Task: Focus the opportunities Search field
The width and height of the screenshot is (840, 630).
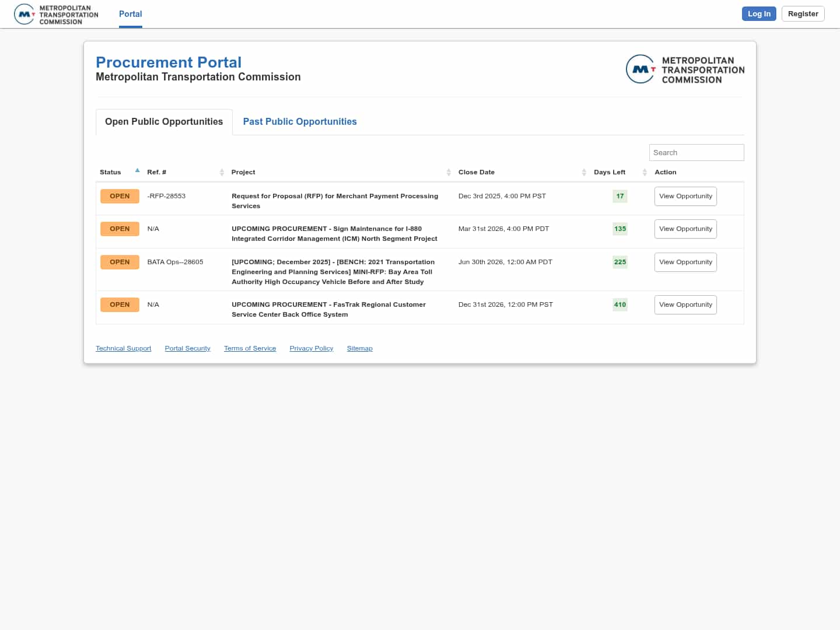Action: [696, 153]
